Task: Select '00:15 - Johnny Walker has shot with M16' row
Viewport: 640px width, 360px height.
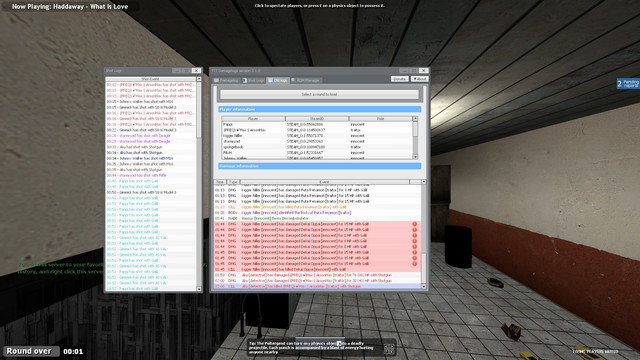Action: (x=151, y=102)
